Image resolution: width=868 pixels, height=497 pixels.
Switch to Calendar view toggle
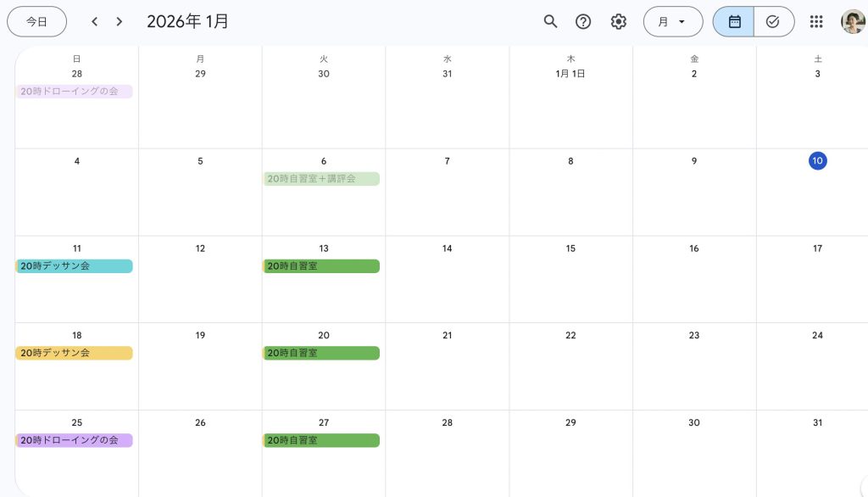click(x=734, y=21)
